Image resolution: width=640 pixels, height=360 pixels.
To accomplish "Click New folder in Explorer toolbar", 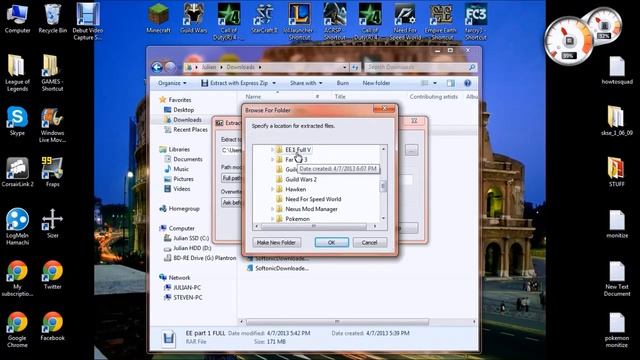I will (x=376, y=83).
